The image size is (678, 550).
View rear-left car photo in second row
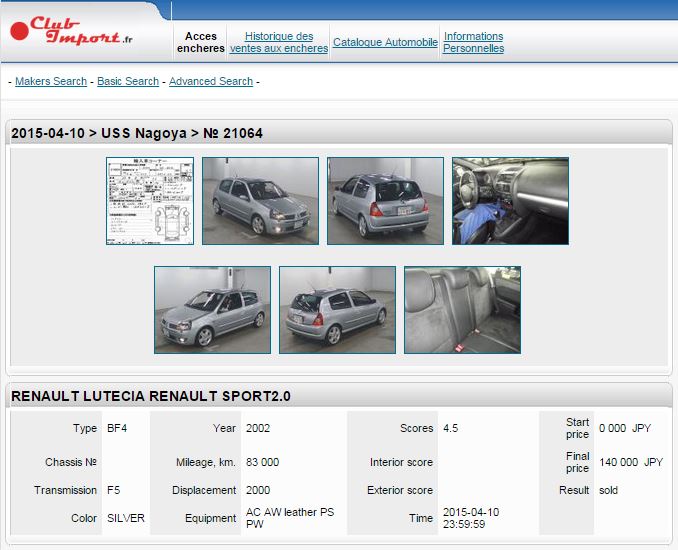point(337,310)
